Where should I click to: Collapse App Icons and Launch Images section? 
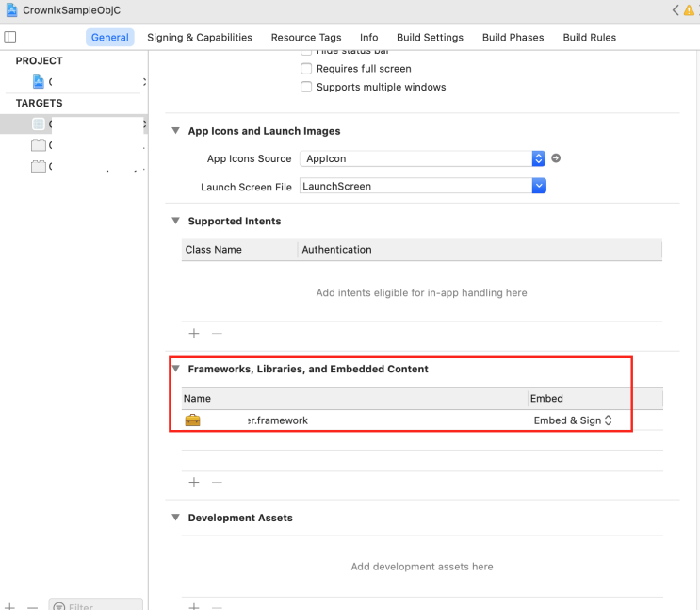[176, 131]
